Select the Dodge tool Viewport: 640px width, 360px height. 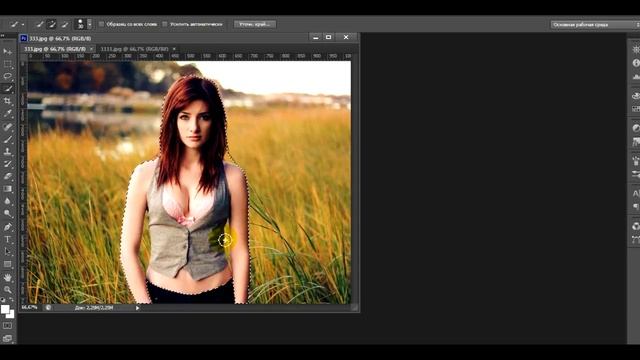(x=7, y=213)
